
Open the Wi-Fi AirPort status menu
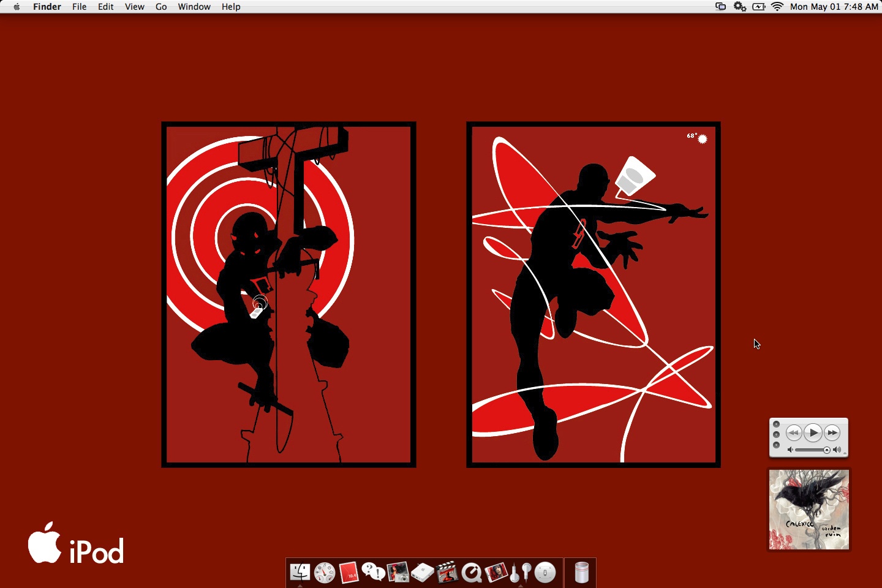[777, 7]
